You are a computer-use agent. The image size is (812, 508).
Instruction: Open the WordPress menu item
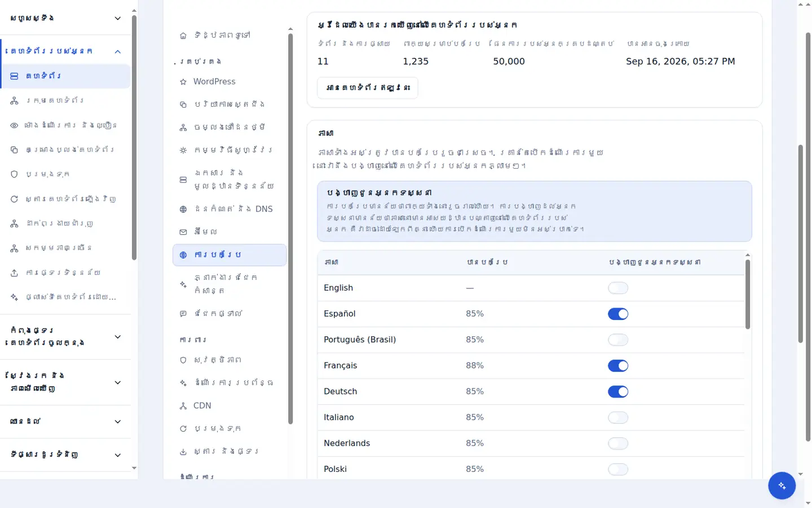click(230, 82)
